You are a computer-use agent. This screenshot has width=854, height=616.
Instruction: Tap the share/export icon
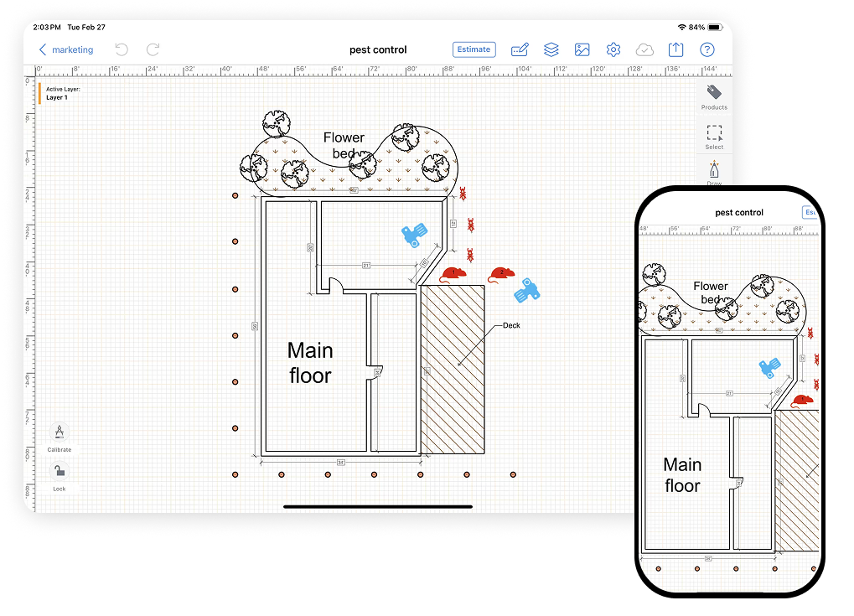675,49
